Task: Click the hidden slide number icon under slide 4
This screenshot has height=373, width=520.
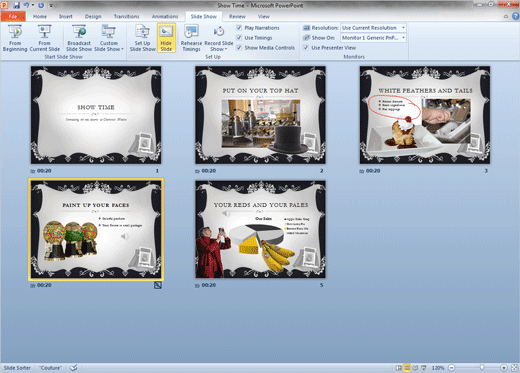Action: click(x=158, y=285)
